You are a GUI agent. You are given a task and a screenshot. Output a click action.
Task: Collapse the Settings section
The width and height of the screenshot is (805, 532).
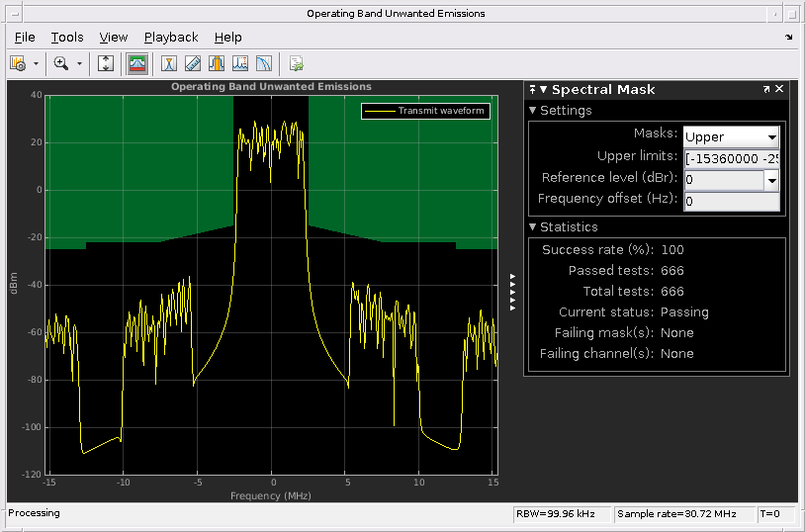tap(534, 111)
